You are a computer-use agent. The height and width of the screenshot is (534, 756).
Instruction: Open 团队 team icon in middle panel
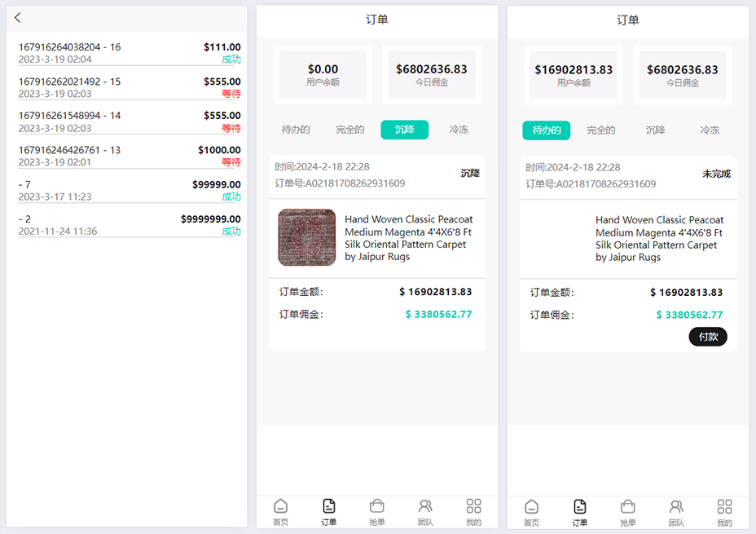point(425,512)
